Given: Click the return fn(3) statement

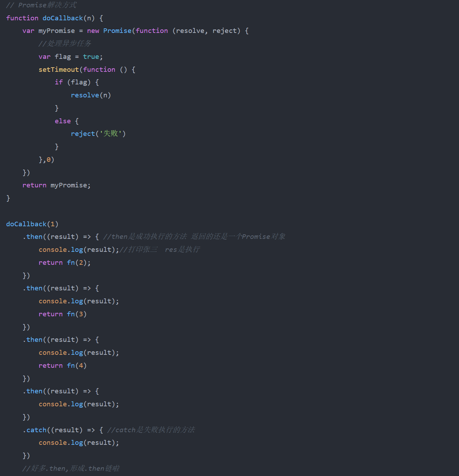Looking at the screenshot, I should [x=62, y=314].
